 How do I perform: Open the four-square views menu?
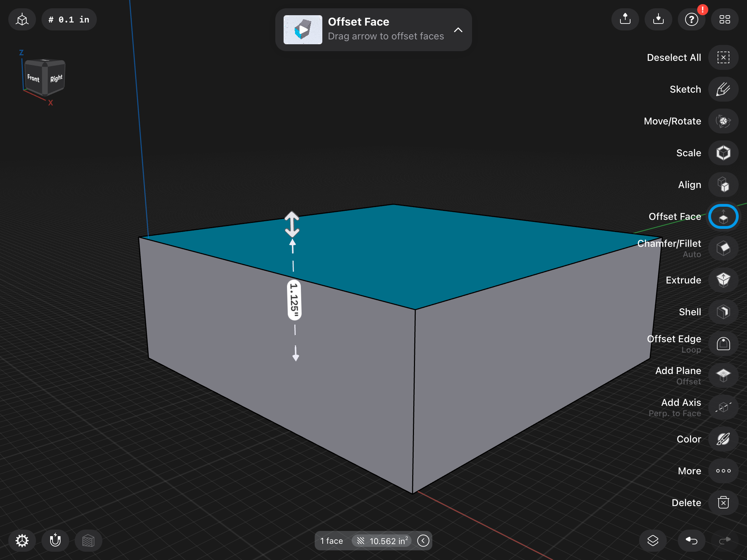(x=725, y=19)
